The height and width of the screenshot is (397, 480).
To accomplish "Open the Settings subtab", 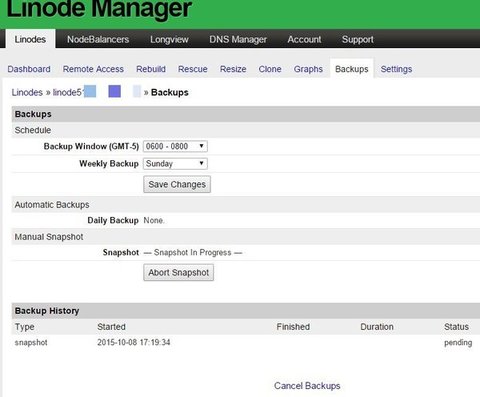I will click(x=396, y=69).
